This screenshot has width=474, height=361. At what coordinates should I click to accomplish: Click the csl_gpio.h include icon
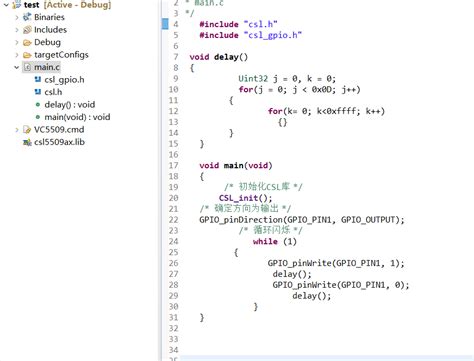[38, 80]
